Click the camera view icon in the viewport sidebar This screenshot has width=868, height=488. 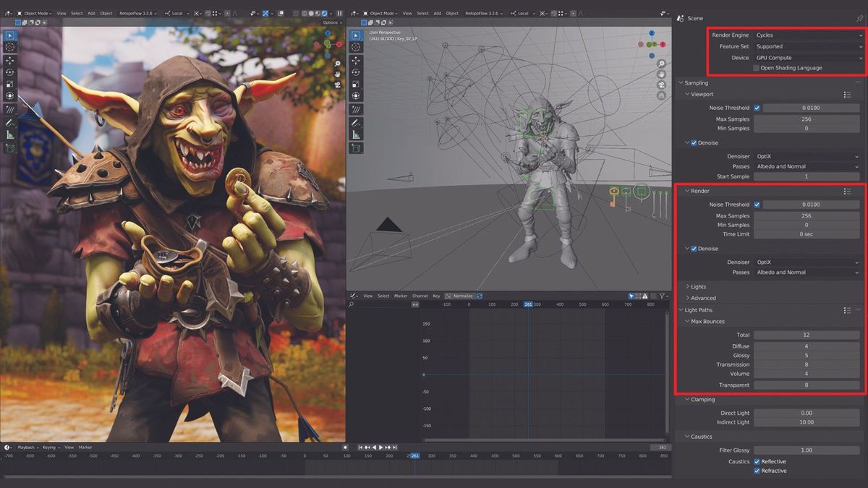(x=662, y=85)
